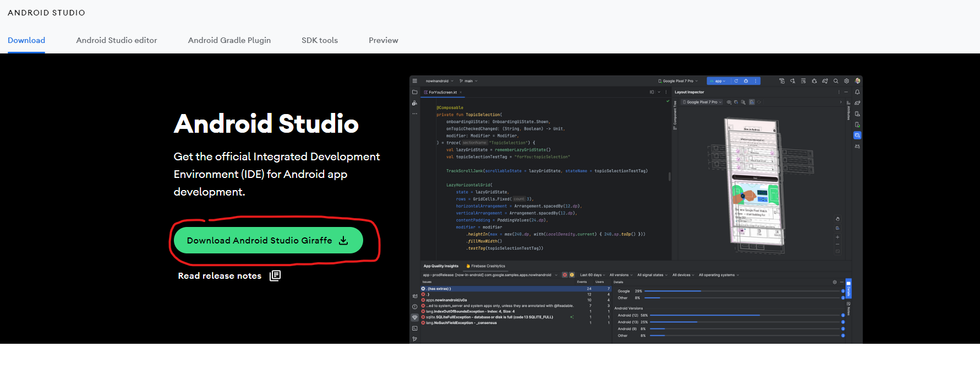980x368 pixels.
Task: Open the All signal states dropdown
Action: pos(652,275)
